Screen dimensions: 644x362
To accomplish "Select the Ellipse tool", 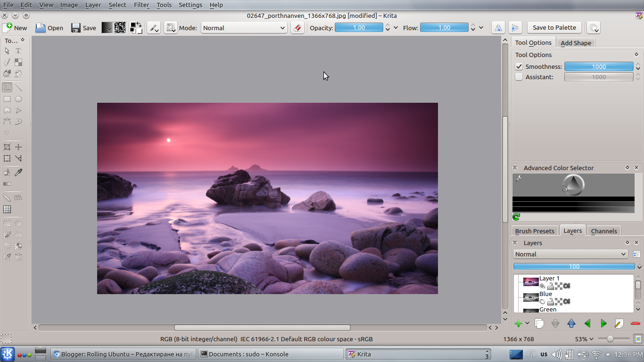I will point(18,99).
